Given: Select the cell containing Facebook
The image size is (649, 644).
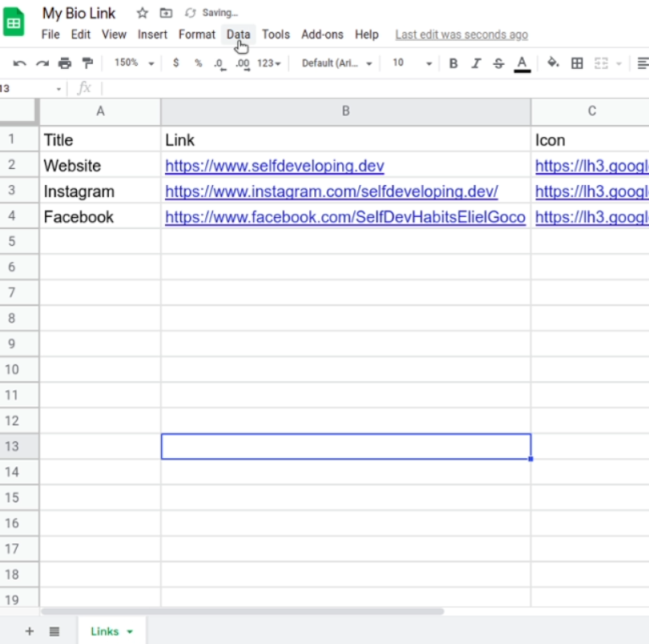Looking at the screenshot, I should 100,217.
